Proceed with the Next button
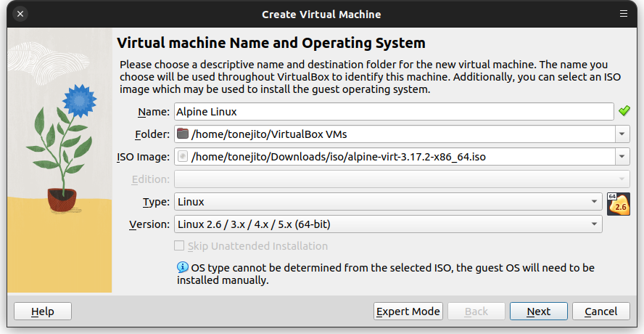 click(x=539, y=311)
